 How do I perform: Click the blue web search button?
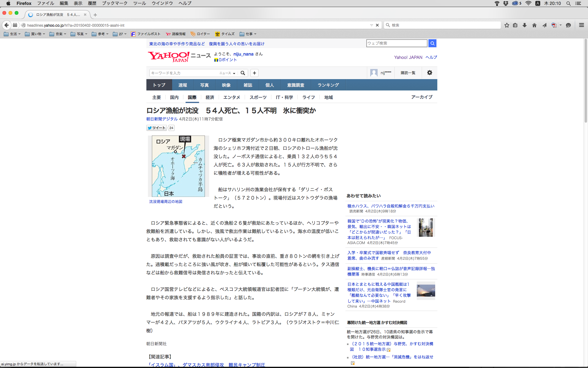tap(432, 43)
